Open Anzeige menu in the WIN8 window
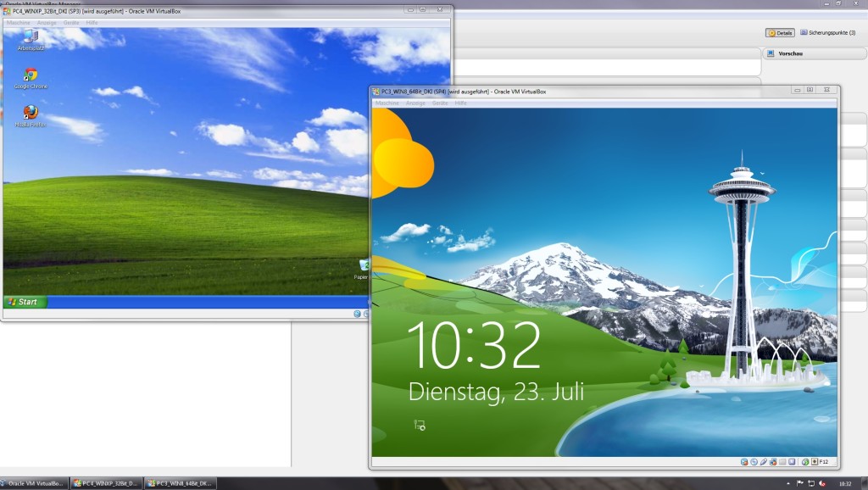The width and height of the screenshot is (868, 490). coord(415,103)
